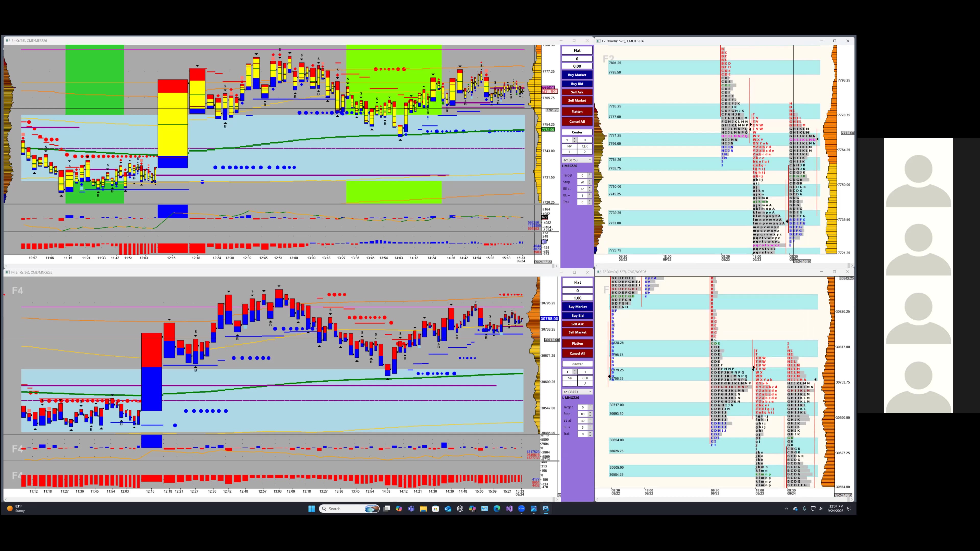Click the volume icon in system tray

tap(820, 509)
